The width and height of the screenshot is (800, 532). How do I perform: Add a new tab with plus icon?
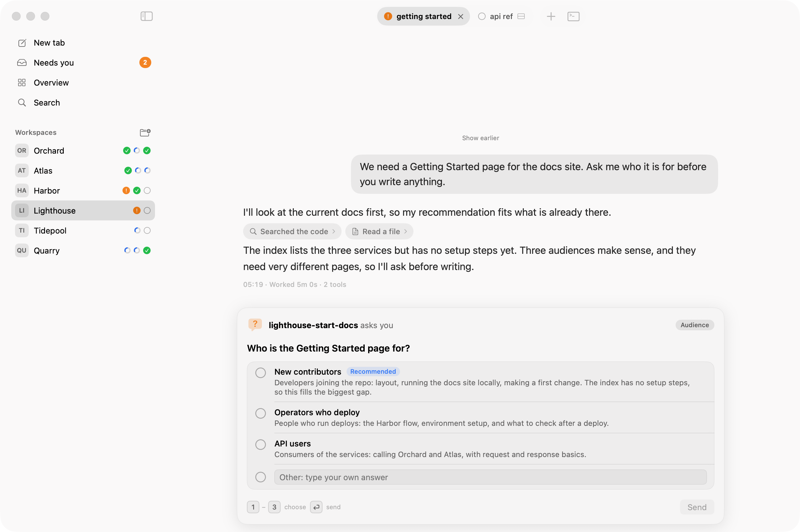coord(551,16)
